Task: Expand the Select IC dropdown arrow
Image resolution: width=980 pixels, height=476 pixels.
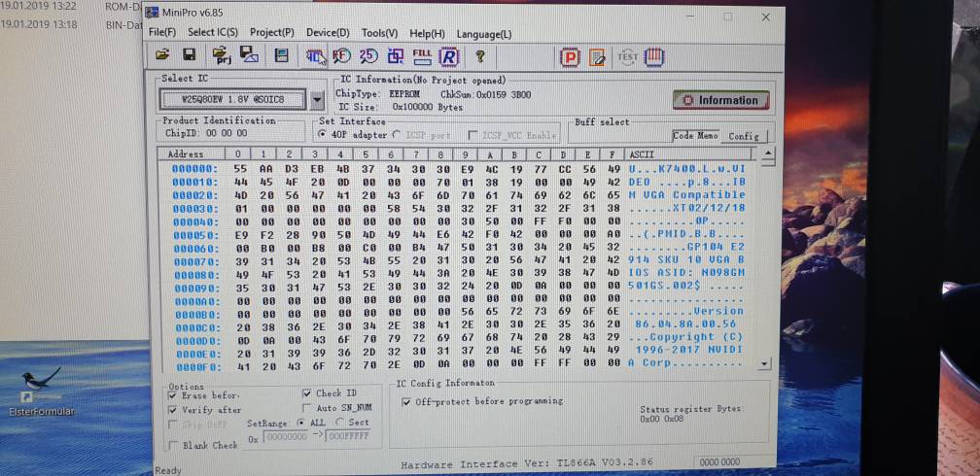Action: [x=318, y=100]
